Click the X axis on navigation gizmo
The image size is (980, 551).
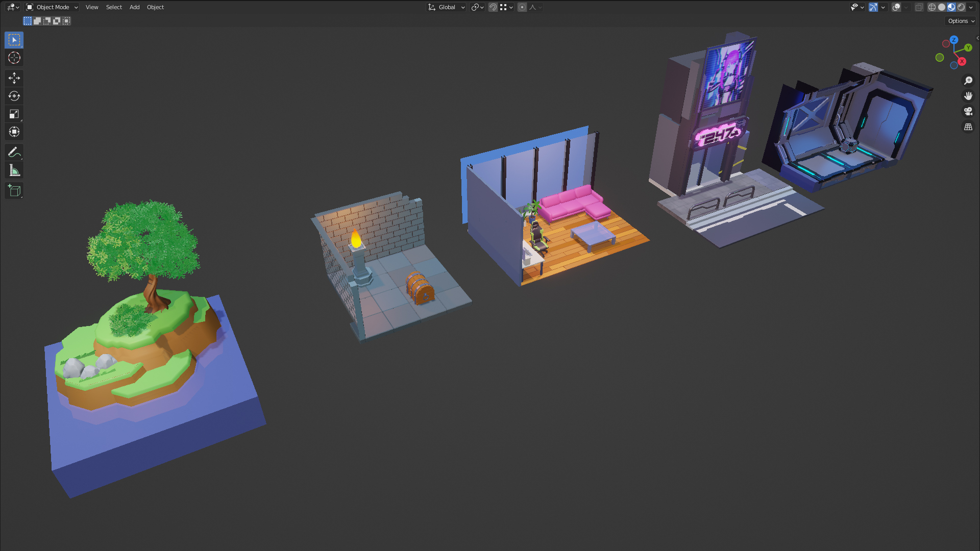pyautogui.click(x=962, y=61)
